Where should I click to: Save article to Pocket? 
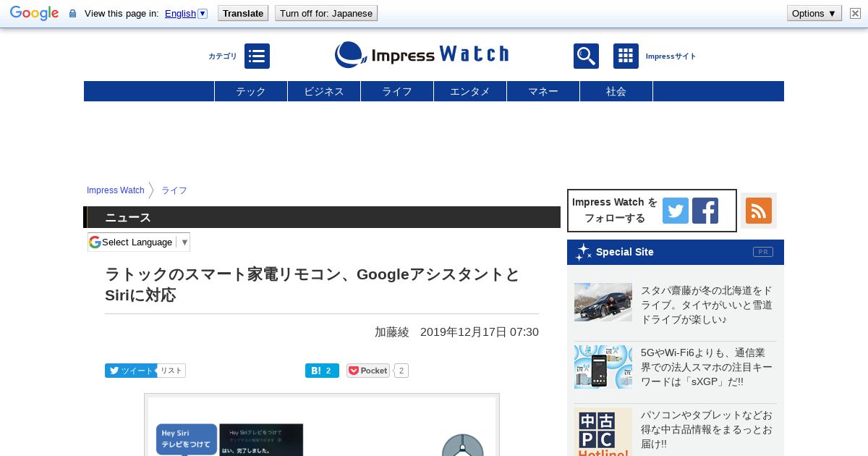point(368,371)
